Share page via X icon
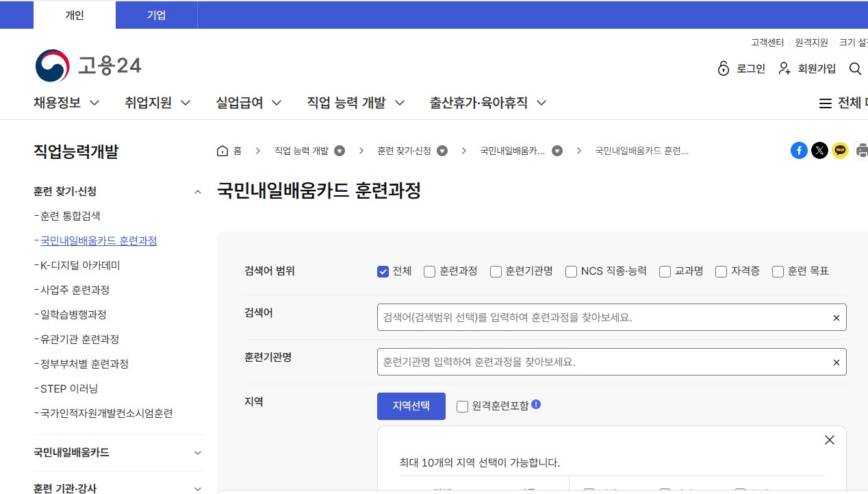 [819, 151]
